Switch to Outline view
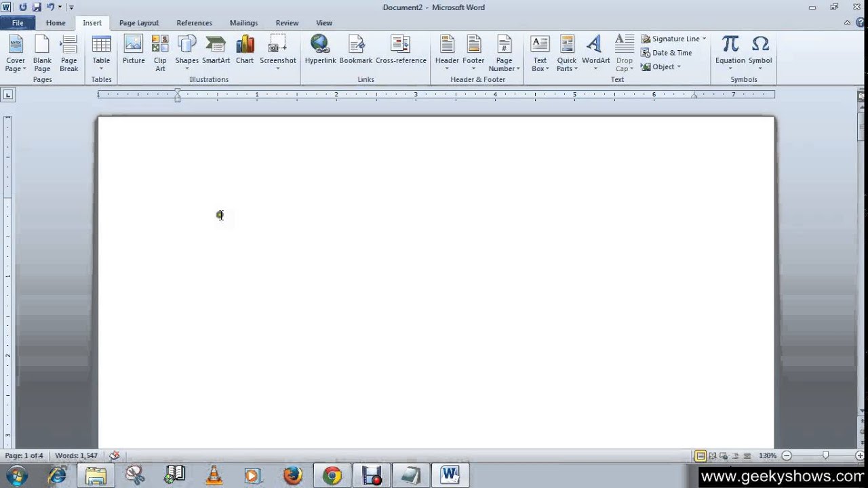The width and height of the screenshot is (868, 488). [736, 456]
